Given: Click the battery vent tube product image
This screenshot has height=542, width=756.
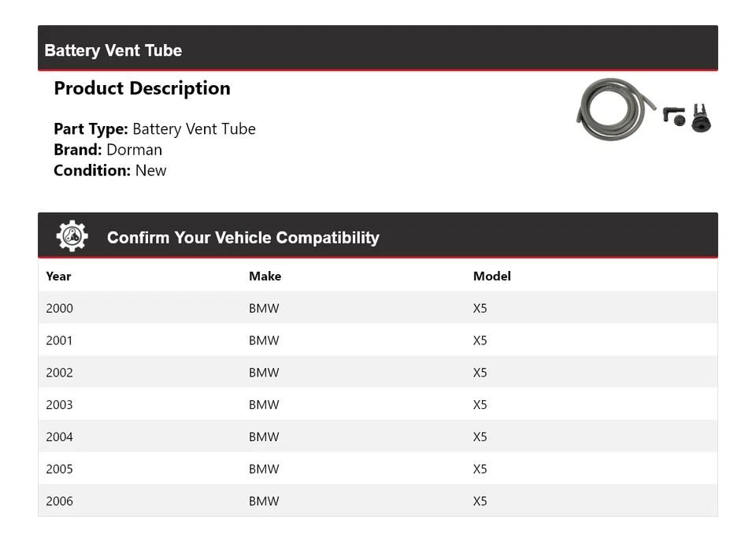Looking at the screenshot, I should [644, 110].
